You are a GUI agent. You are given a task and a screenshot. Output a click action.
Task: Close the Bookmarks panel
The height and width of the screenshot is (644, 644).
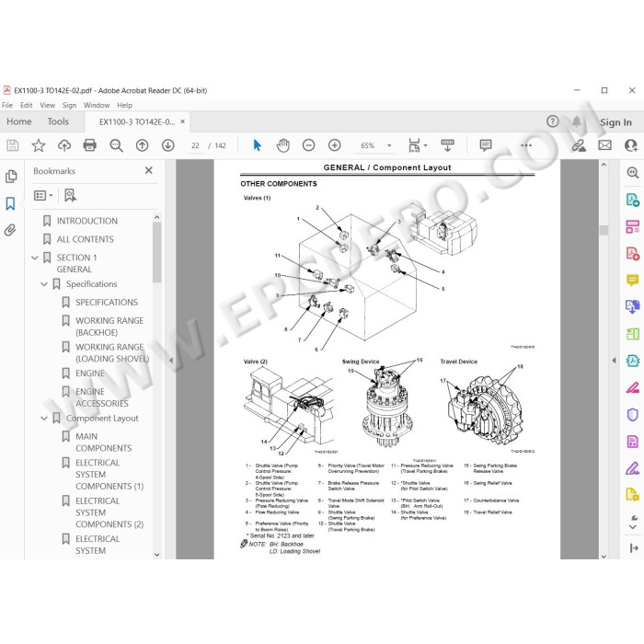point(149,170)
